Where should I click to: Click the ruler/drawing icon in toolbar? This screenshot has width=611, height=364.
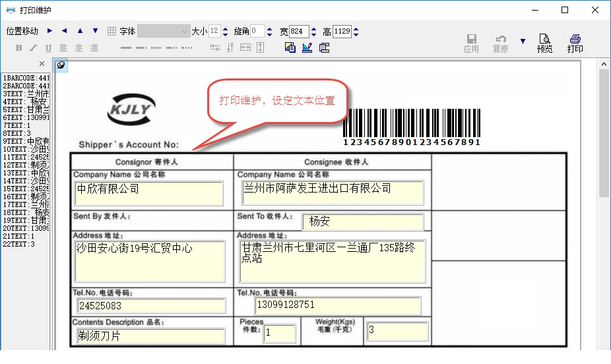(x=307, y=47)
